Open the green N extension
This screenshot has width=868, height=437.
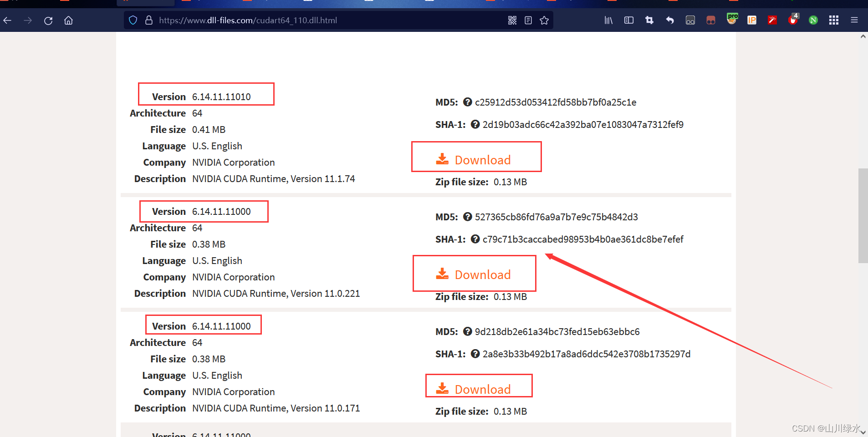[x=813, y=20]
